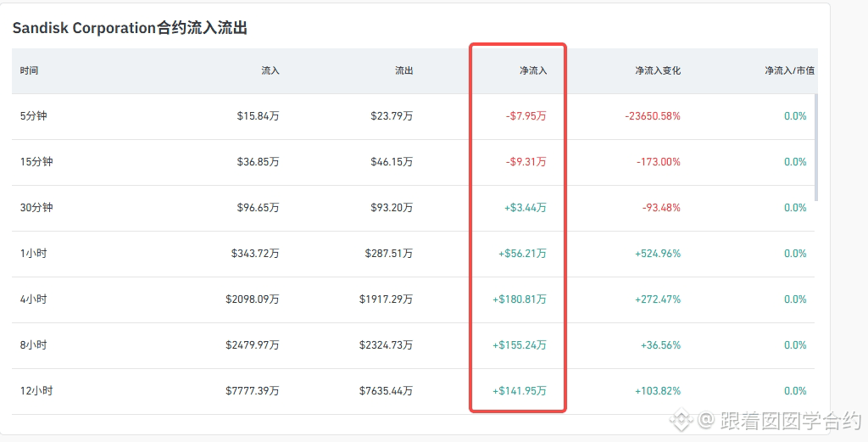The image size is (868, 442).
Task: Click change value +103.82%
Action: (658, 391)
